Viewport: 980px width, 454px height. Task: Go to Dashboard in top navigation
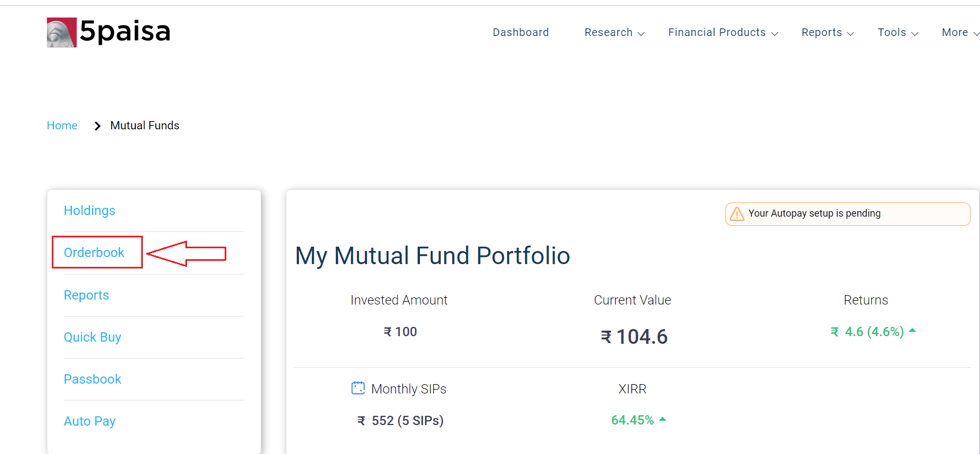coord(520,33)
